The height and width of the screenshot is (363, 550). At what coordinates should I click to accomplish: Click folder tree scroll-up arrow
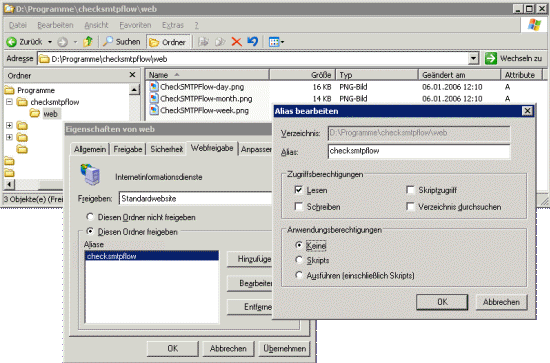[x=134, y=90]
